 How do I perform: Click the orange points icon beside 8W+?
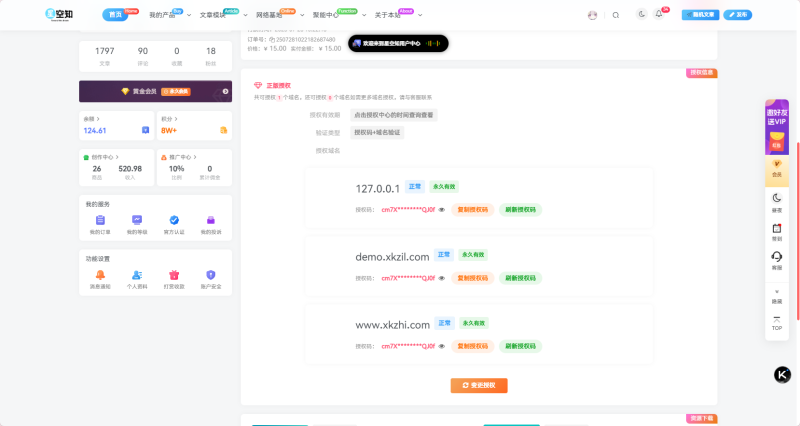[x=223, y=130]
